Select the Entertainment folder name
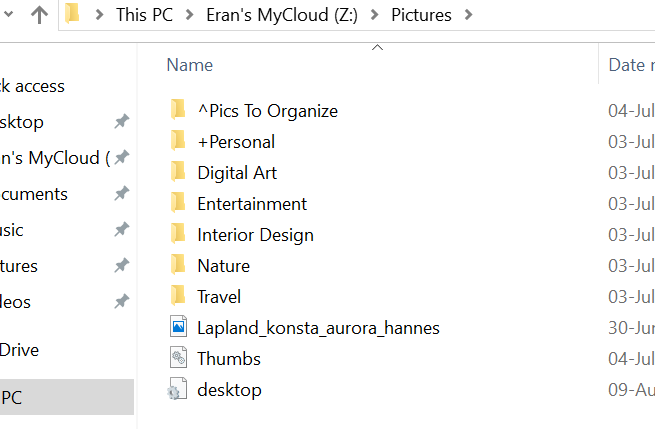Screen dimensions: 655x429 click(x=252, y=204)
